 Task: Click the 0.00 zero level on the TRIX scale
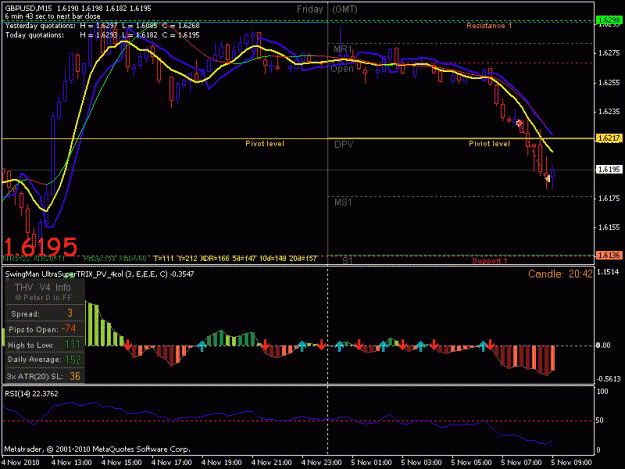point(603,345)
